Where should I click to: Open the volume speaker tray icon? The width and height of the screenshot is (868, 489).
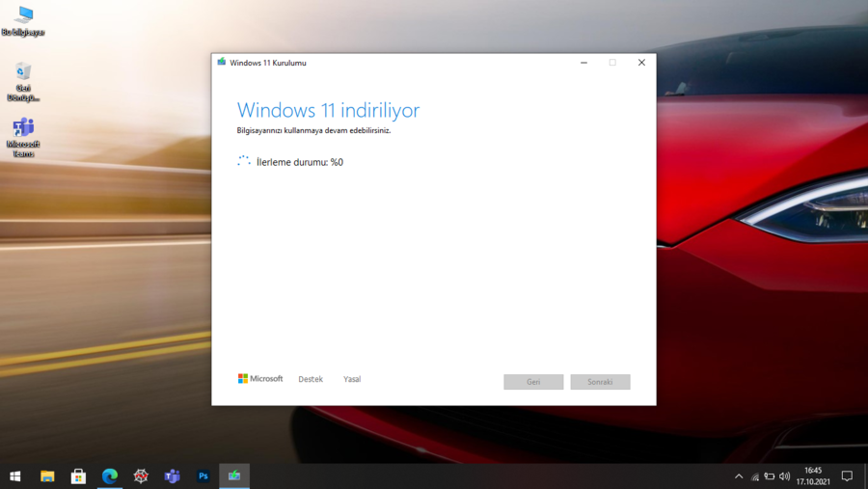784,476
